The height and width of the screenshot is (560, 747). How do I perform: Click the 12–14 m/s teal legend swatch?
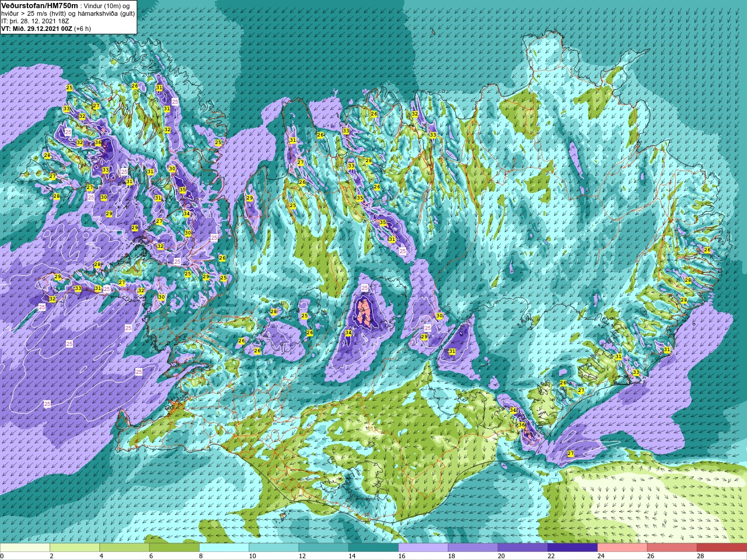tap(324, 548)
